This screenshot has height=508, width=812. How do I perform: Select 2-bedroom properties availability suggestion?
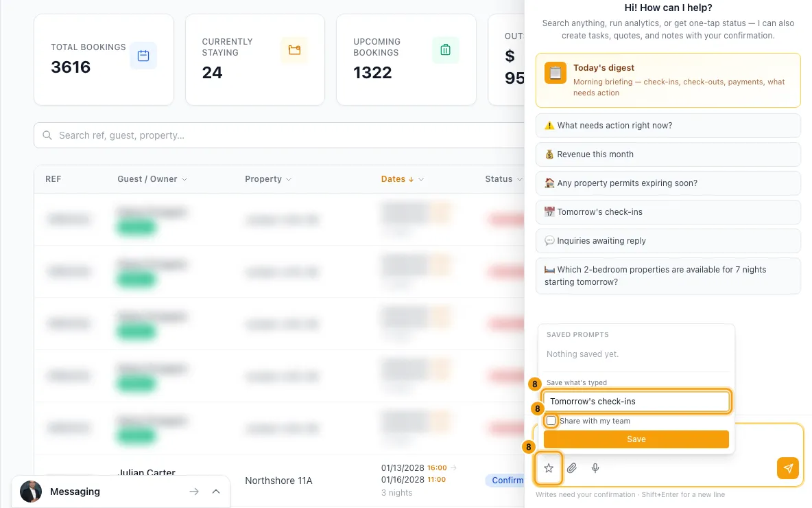(x=668, y=276)
